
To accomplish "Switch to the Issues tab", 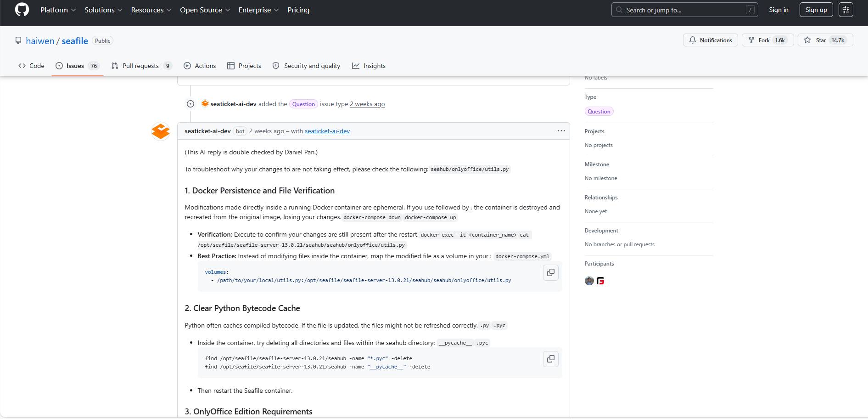I will [77, 66].
